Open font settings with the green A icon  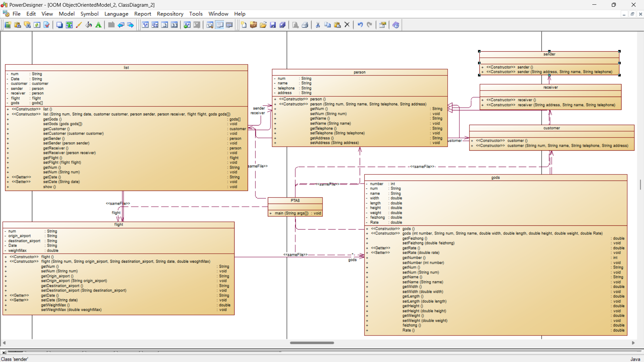click(98, 25)
